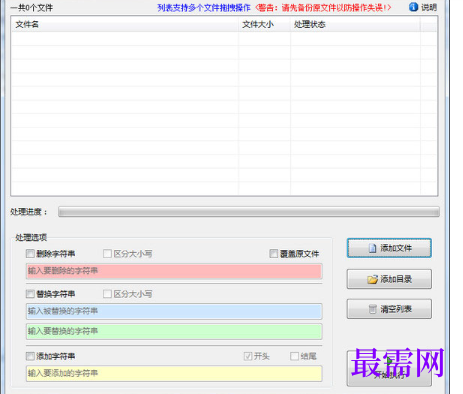Viewport: 463px width, 394px height.
Task: Click the yellow 输入要添加的字符串 field
Action: click(174, 373)
